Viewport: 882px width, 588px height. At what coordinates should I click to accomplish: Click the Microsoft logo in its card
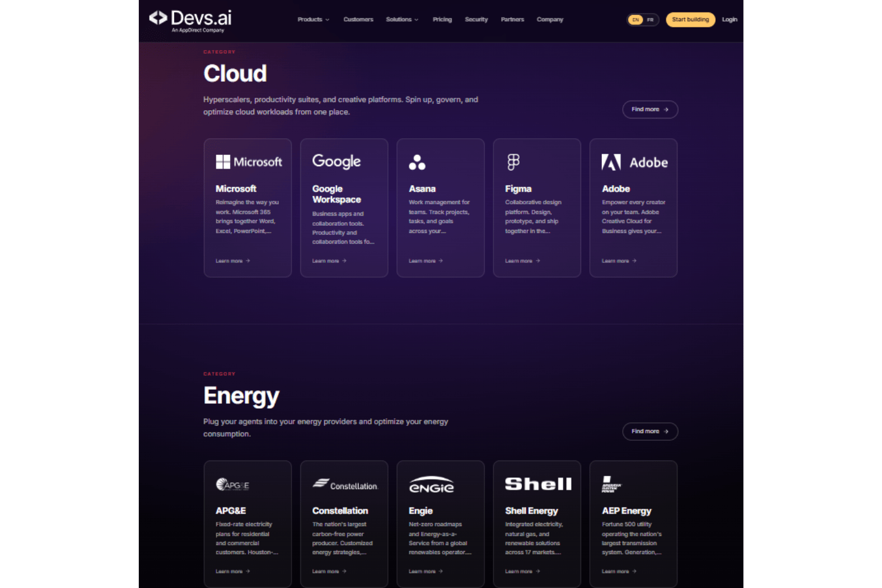pyautogui.click(x=249, y=161)
